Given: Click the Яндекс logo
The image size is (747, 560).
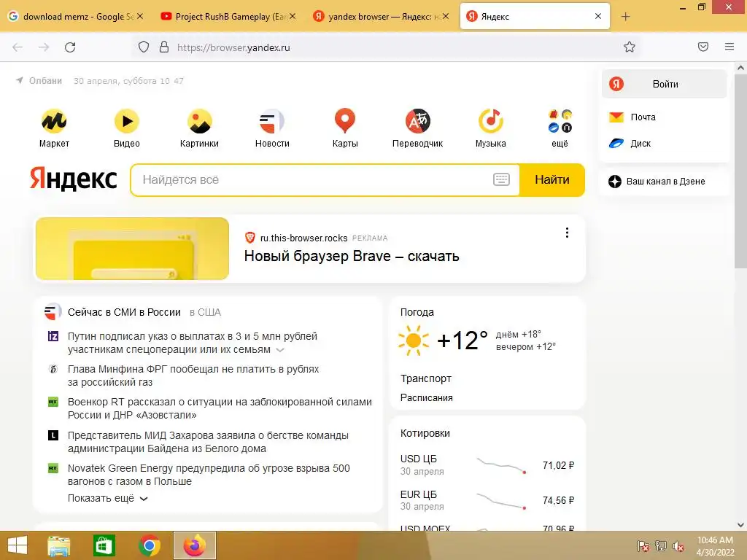Looking at the screenshot, I should (x=74, y=179).
